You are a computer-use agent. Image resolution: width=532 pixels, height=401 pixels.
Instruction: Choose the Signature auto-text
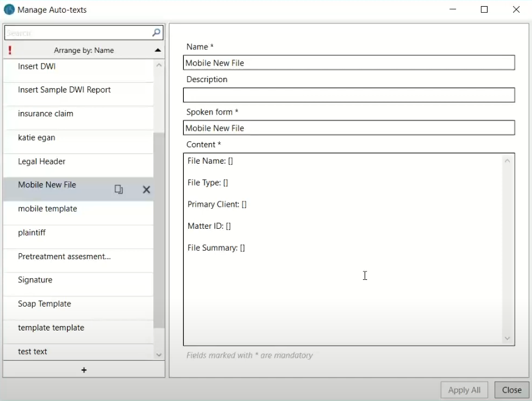click(x=35, y=281)
